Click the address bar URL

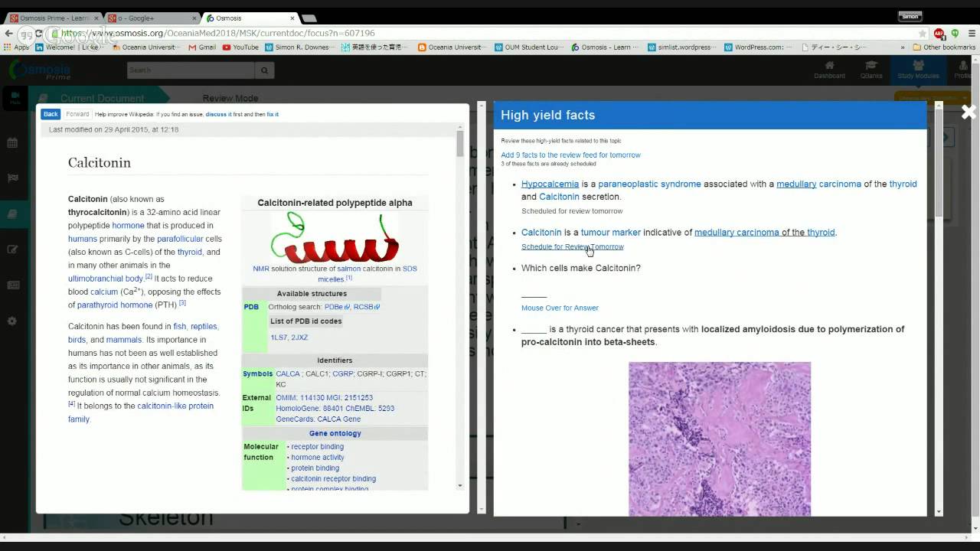point(218,34)
